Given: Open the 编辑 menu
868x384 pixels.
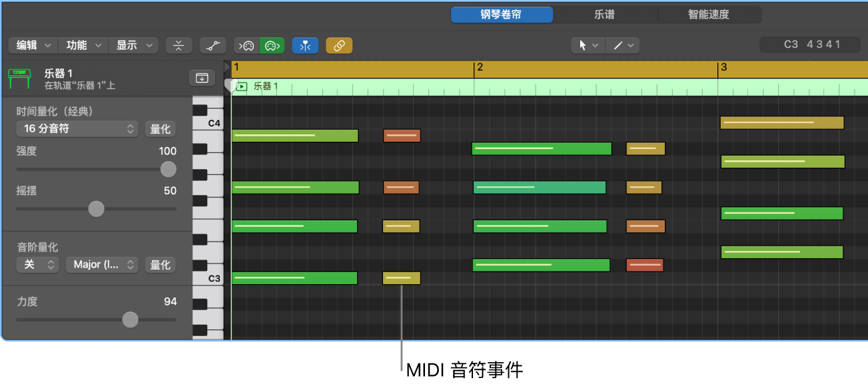Looking at the screenshot, I should point(33,45).
